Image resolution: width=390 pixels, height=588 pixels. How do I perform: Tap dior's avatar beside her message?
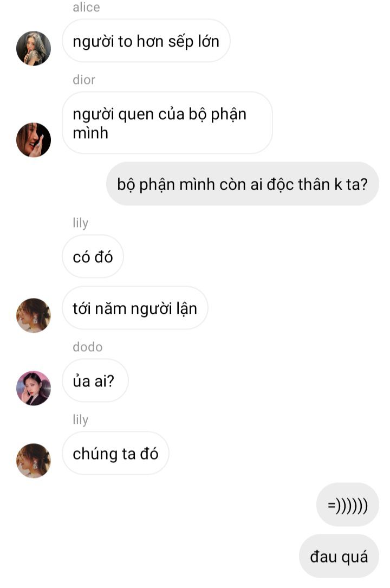34,140
